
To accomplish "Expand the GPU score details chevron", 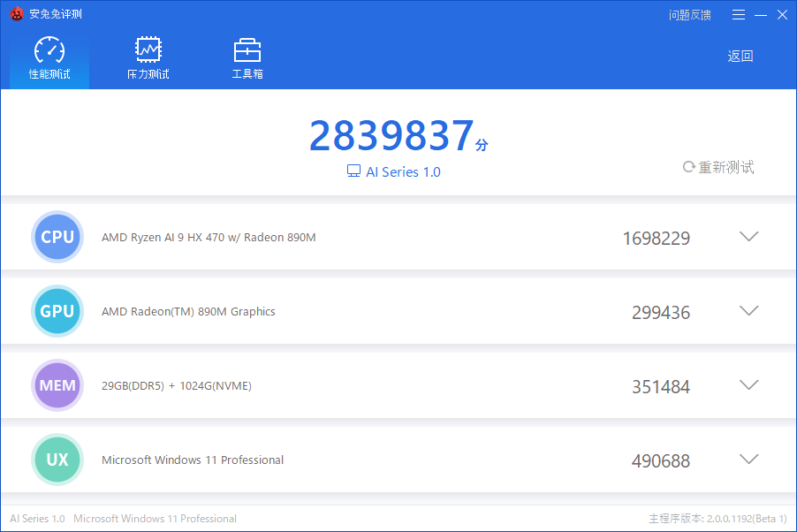I will point(748,311).
